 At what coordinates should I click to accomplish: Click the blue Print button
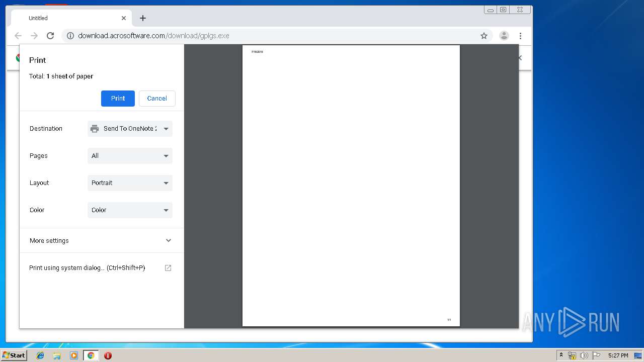pos(118,99)
